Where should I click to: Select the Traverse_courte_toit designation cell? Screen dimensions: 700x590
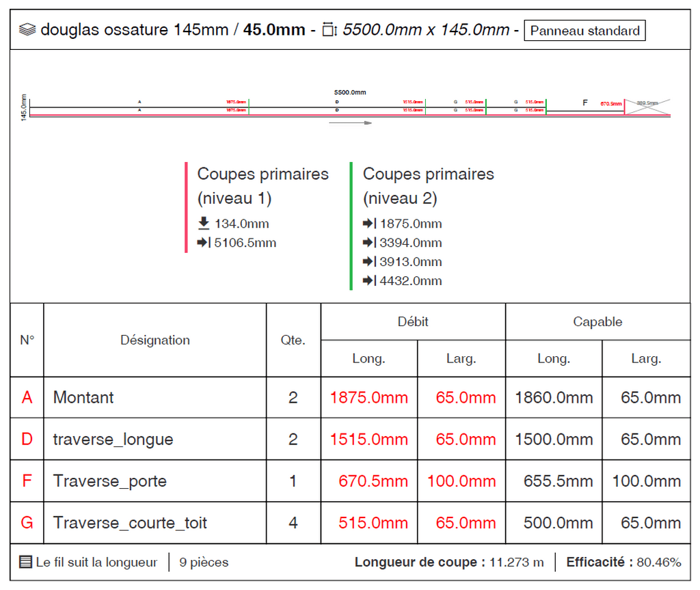click(155, 522)
